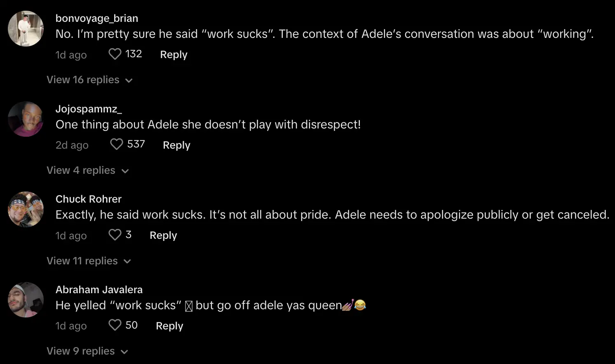
Task: Heart Abraham Javalera's comment
Action: tap(115, 325)
